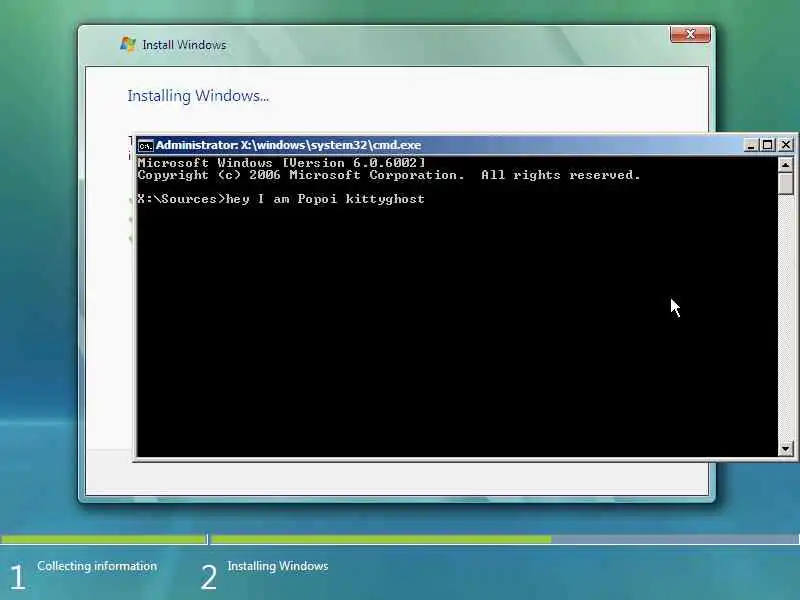Click the 'Microsoft Windows [Version 6.0.6002]' line
This screenshot has width=800, height=600.
click(x=281, y=163)
